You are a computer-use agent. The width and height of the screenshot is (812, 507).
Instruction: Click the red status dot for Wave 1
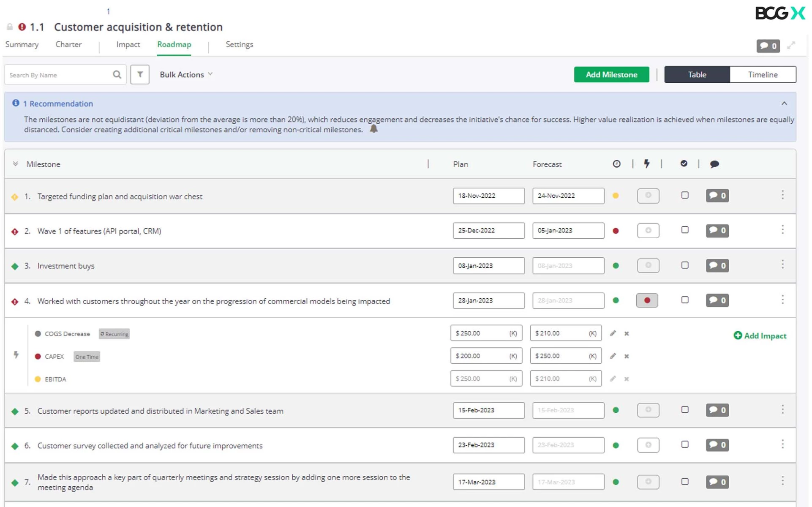pyautogui.click(x=616, y=231)
